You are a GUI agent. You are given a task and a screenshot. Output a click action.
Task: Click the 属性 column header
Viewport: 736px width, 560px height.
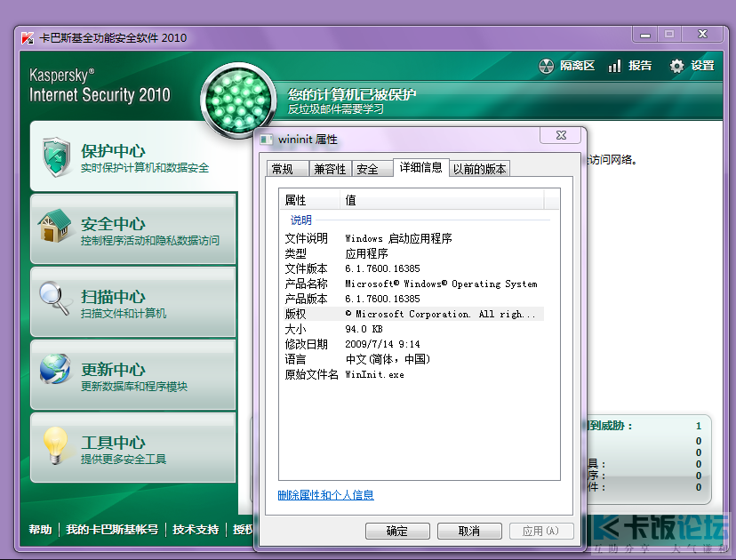click(309, 200)
